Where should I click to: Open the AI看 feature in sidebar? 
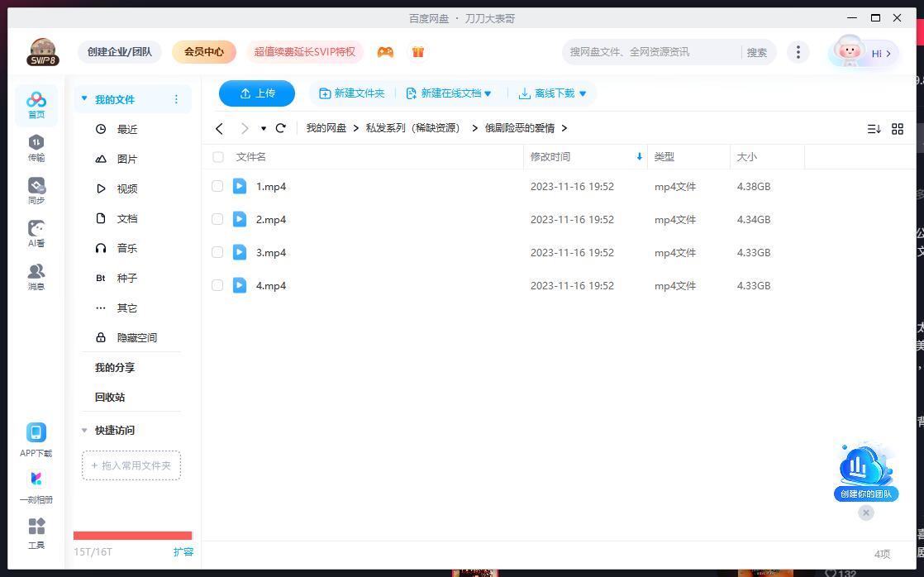(x=36, y=234)
